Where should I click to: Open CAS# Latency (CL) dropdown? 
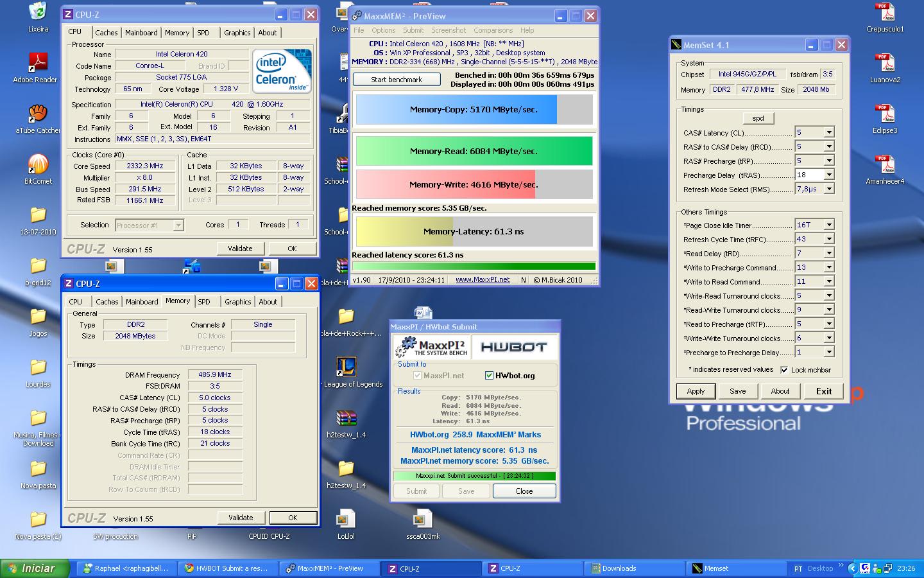[x=829, y=132]
